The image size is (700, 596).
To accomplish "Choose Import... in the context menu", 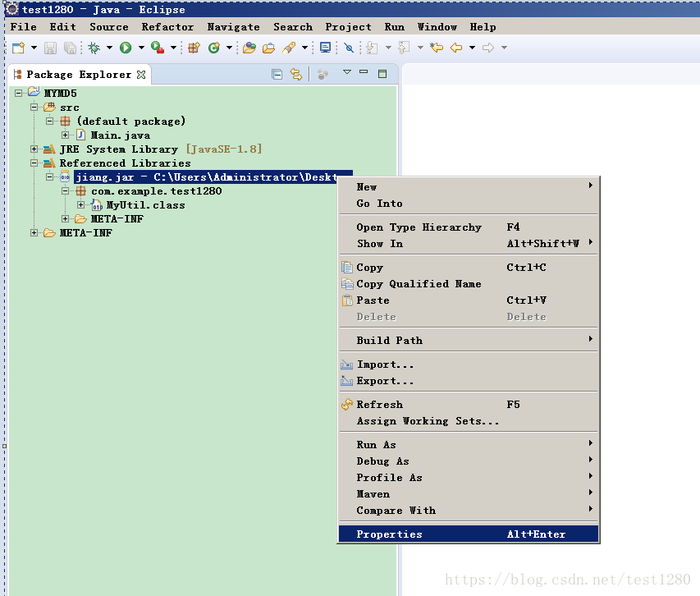I will 469,364.
